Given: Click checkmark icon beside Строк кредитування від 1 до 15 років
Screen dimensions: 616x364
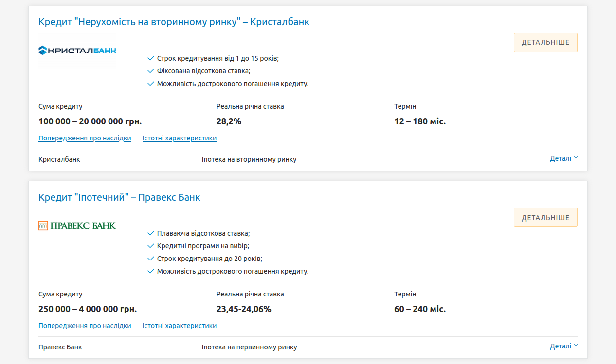Looking at the screenshot, I should point(151,58).
